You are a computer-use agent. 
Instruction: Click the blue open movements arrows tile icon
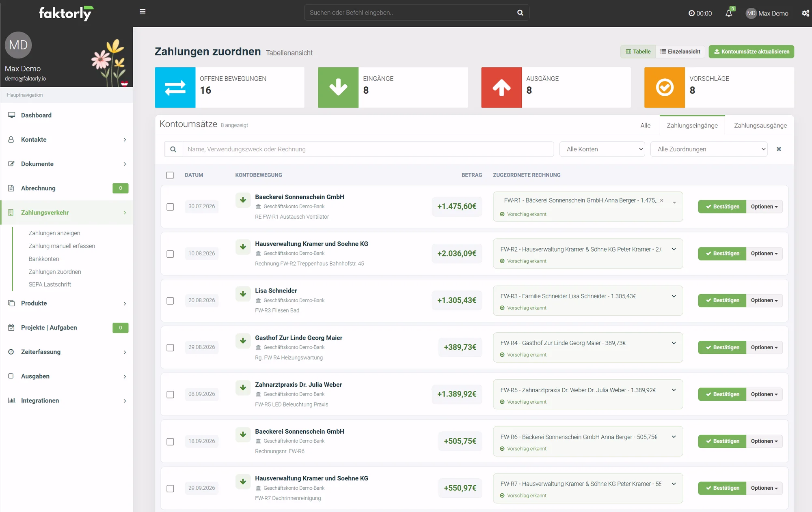[x=175, y=88]
